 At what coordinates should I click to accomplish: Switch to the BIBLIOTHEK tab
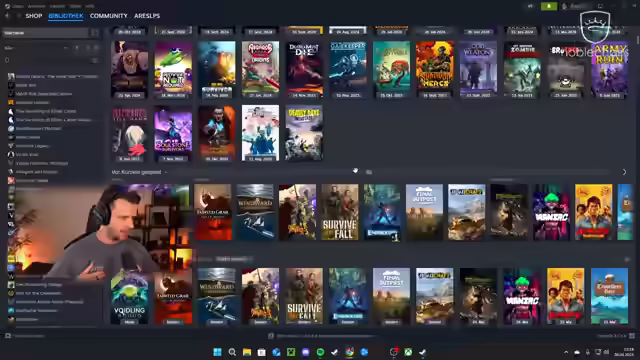[66, 16]
